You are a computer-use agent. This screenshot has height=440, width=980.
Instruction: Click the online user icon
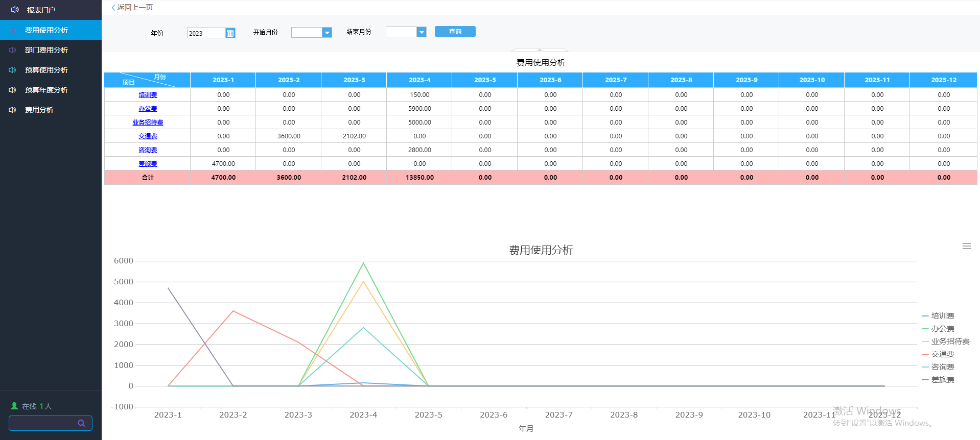14,406
